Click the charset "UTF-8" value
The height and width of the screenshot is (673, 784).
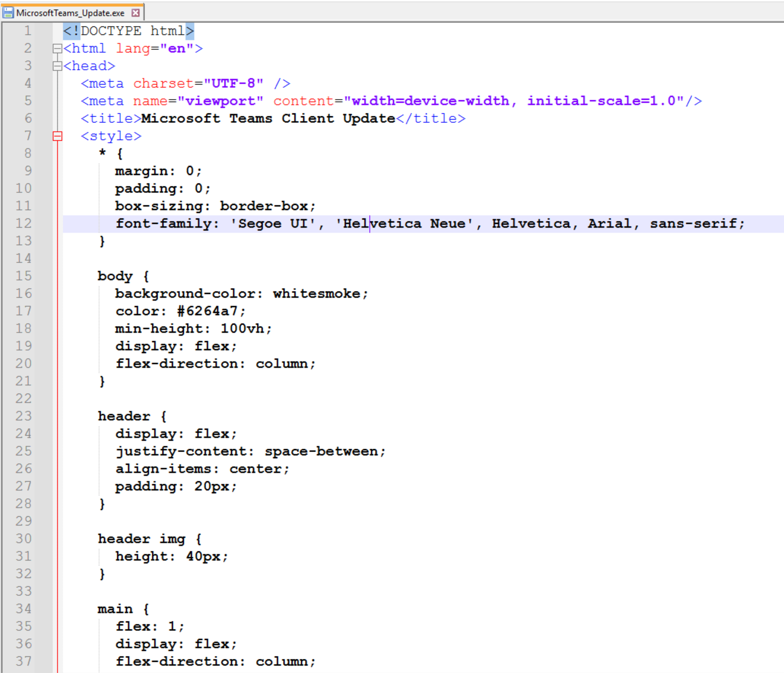click(233, 83)
